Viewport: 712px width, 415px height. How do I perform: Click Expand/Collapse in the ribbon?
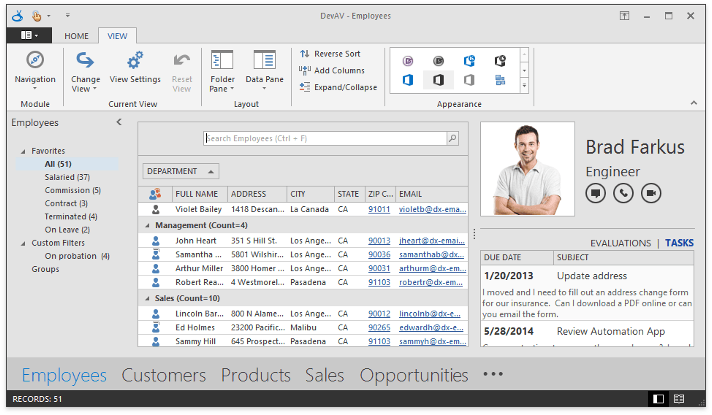pos(338,87)
